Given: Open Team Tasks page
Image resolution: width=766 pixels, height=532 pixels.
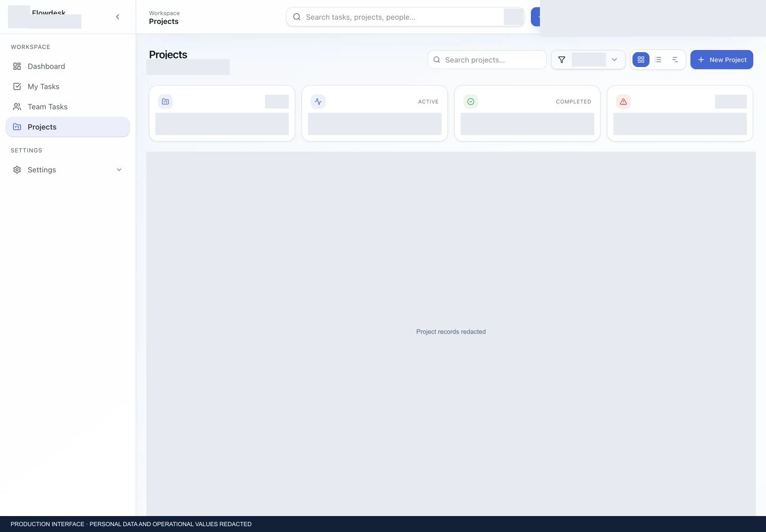Looking at the screenshot, I should tap(68, 107).
